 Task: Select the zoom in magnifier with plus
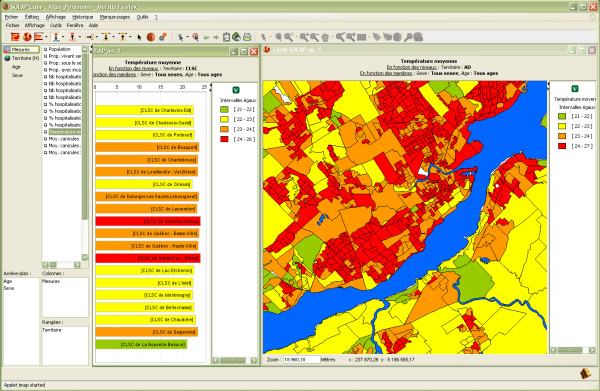click(x=304, y=37)
